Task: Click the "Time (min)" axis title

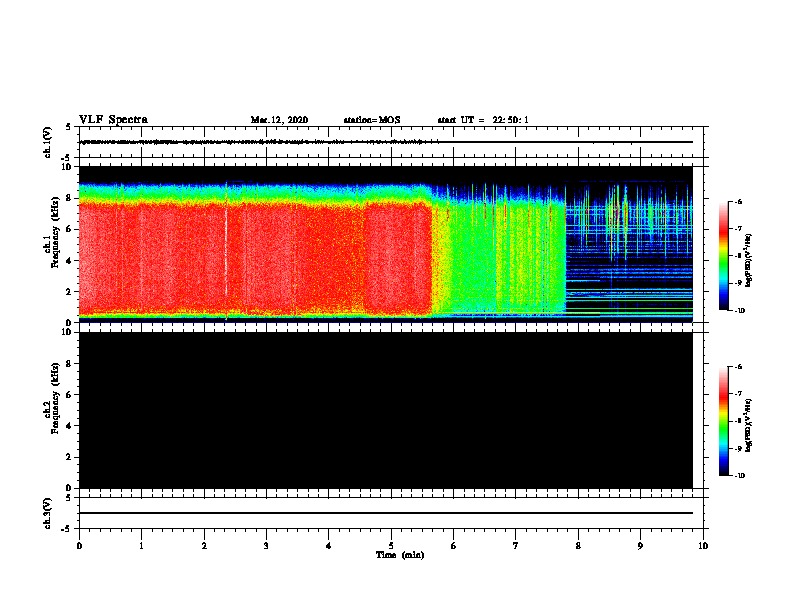Action: pyautogui.click(x=400, y=555)
